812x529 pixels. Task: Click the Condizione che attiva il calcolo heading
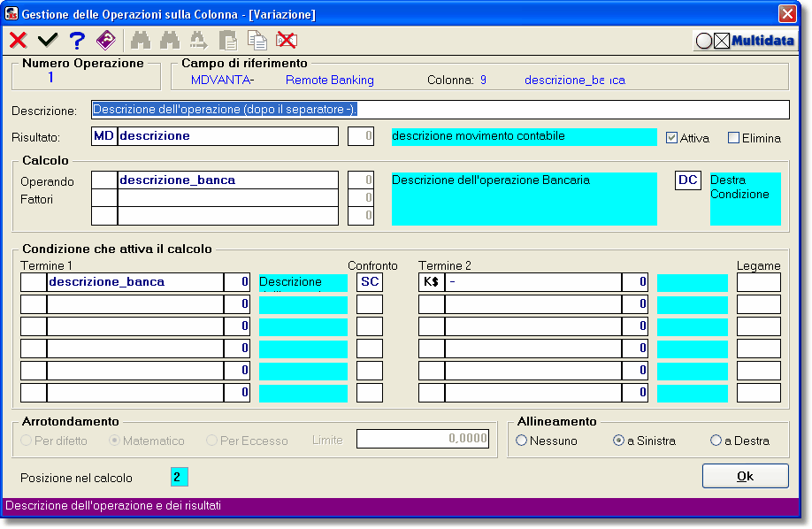117,249
